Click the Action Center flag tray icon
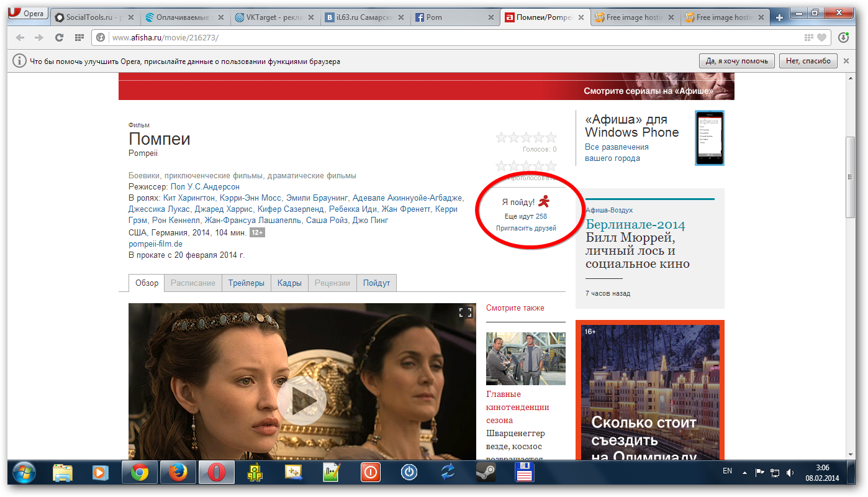The height and width of the screenshot is (497, 868). coord(759,473)
